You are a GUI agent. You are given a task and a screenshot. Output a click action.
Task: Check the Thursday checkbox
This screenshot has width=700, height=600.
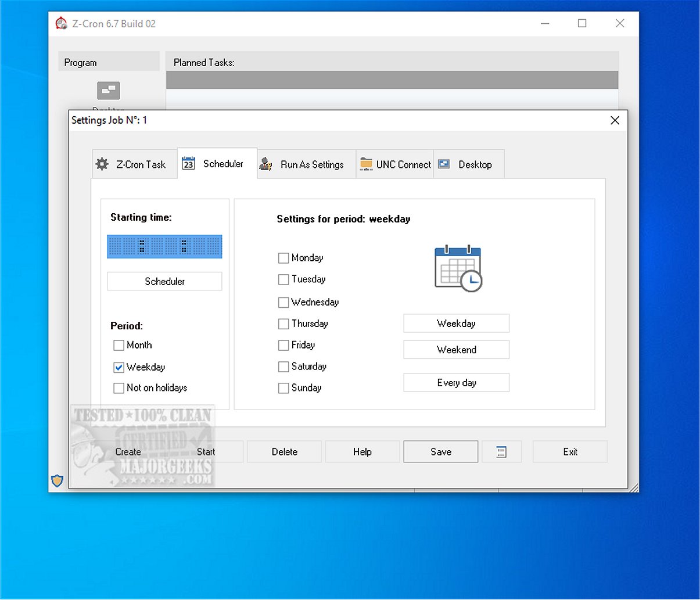(x=283, y=324)
